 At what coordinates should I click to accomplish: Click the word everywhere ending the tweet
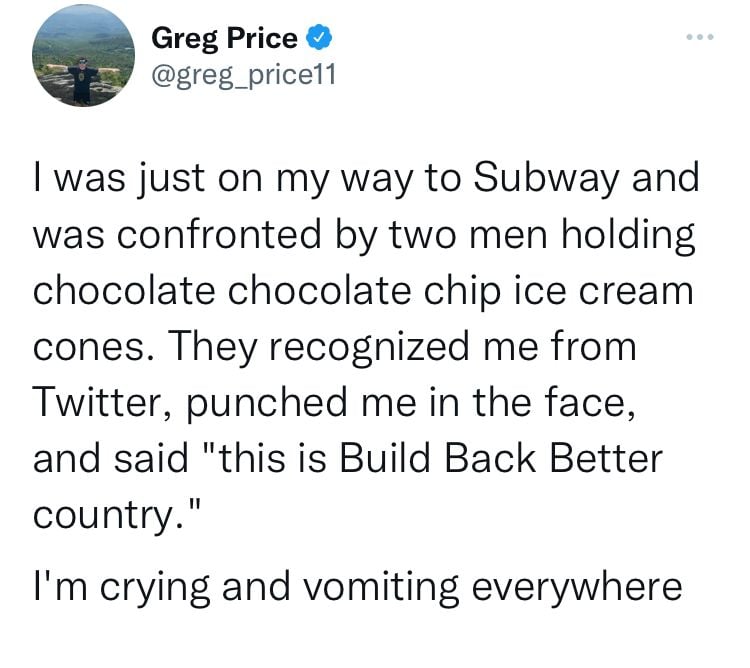click(x=577, y=589)
